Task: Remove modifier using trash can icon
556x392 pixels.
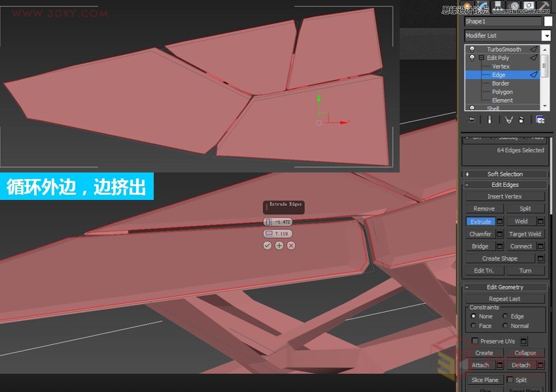Action: (521, 119)
